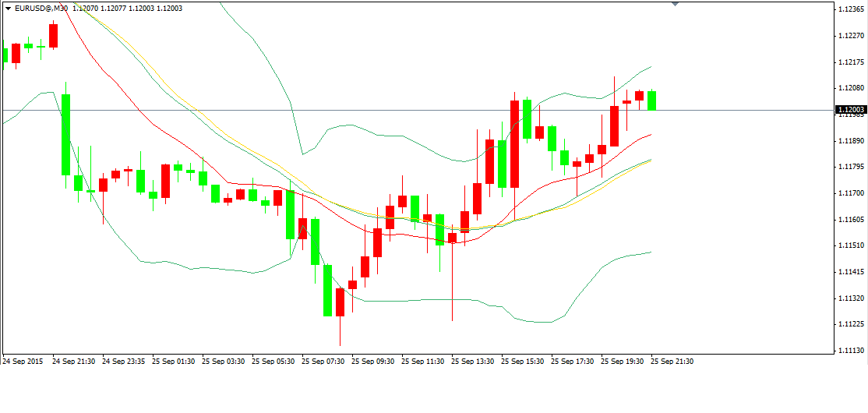This screenshot has width=868, height=413.
Task: Click the 1.12365 price axis label
Action: click(851, 9)
